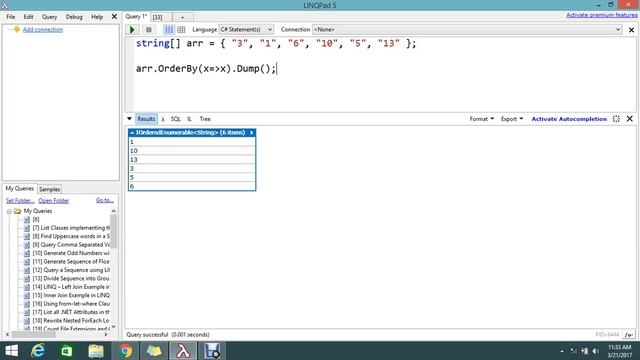Open query [7] List Classes implementing

[x=71, y=228]
